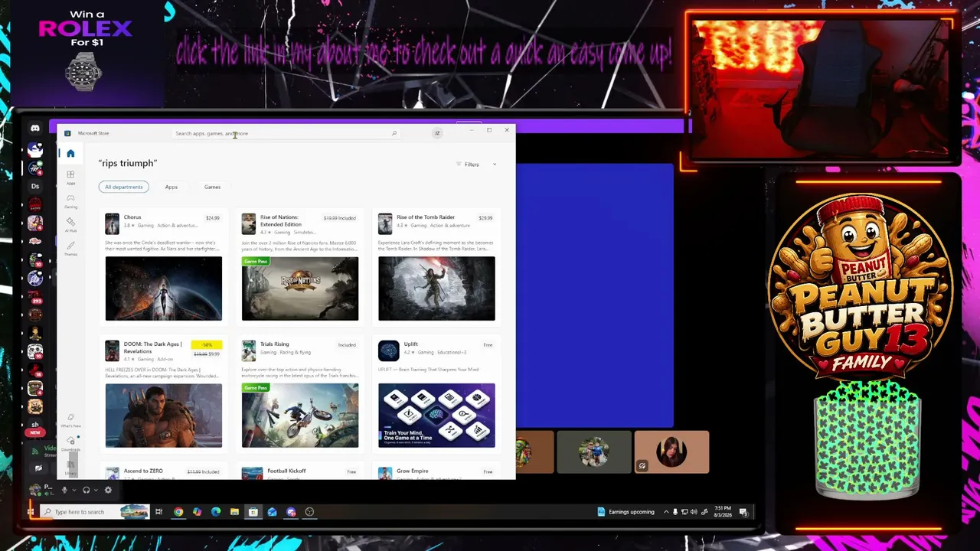Viewport: 980px width, 551px height.
Task: Open the Chorus game listing title
Action: 132,217
